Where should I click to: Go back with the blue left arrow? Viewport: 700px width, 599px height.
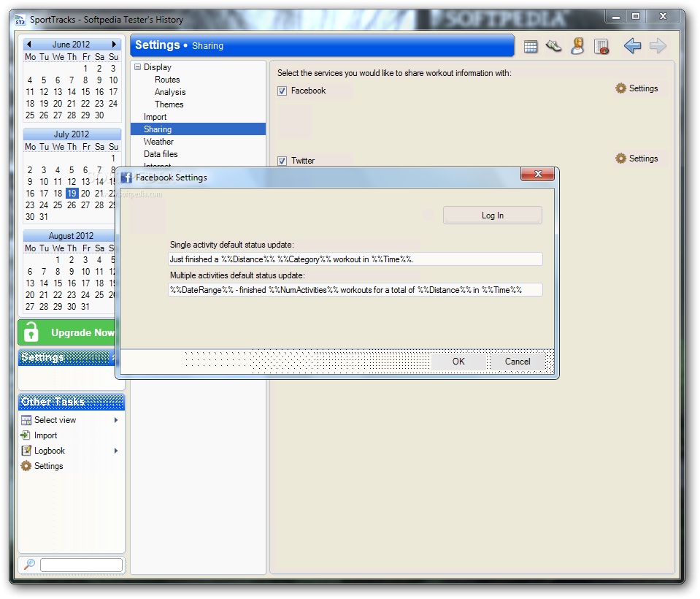[x=633, y=45]
